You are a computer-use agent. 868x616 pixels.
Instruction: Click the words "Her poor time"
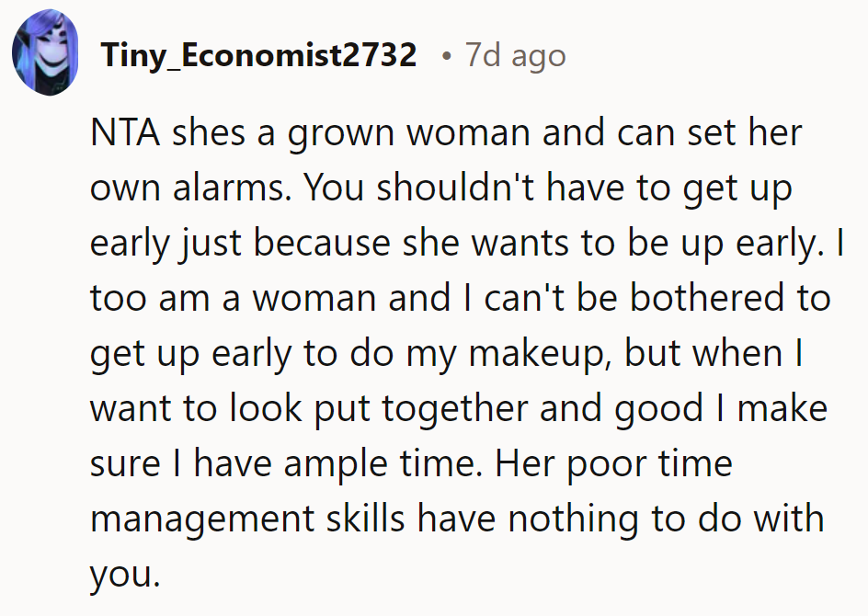click(614, 465)
